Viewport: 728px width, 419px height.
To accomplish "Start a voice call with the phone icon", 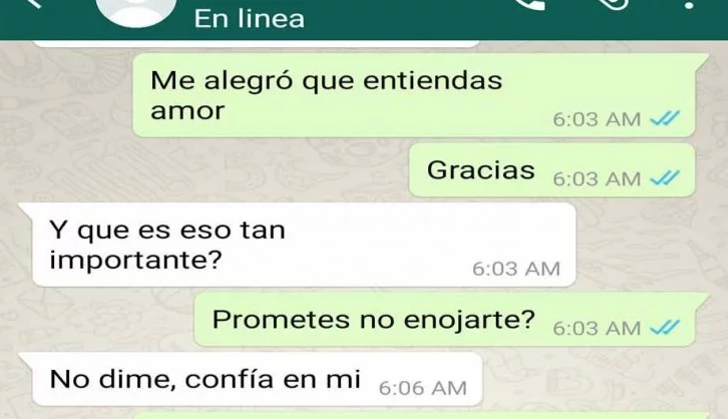I will click(x=529, y=5).
